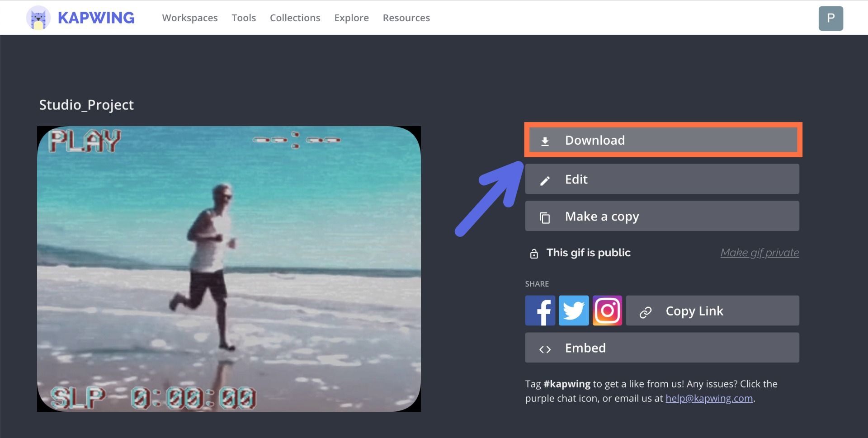Screen dimensions: 868x438
Task: Click the duplicate icon beside Make a copy
Action: pyautogui.click(x=545, y=217)
